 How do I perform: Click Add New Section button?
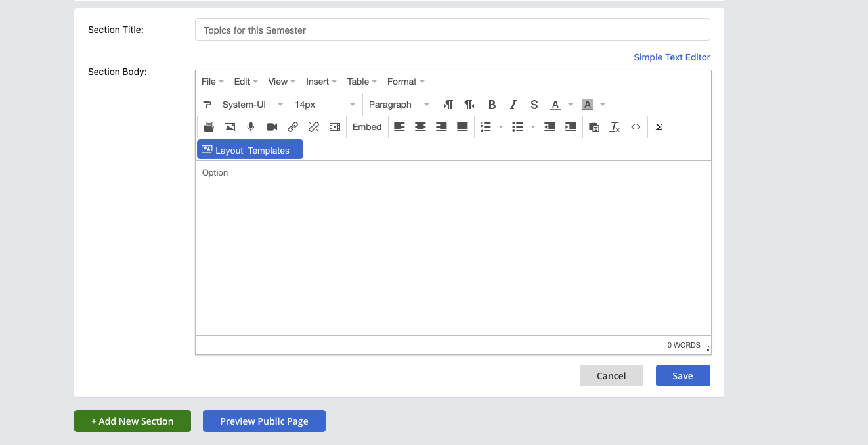click(133, 421)
